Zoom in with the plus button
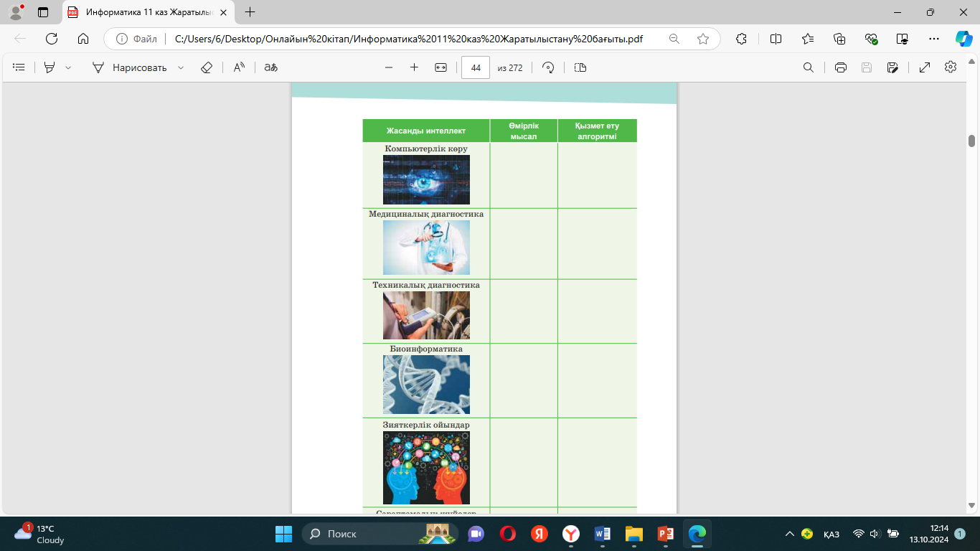Image resolution: width=980 pixels, height=551 pixels. point(414,67)
